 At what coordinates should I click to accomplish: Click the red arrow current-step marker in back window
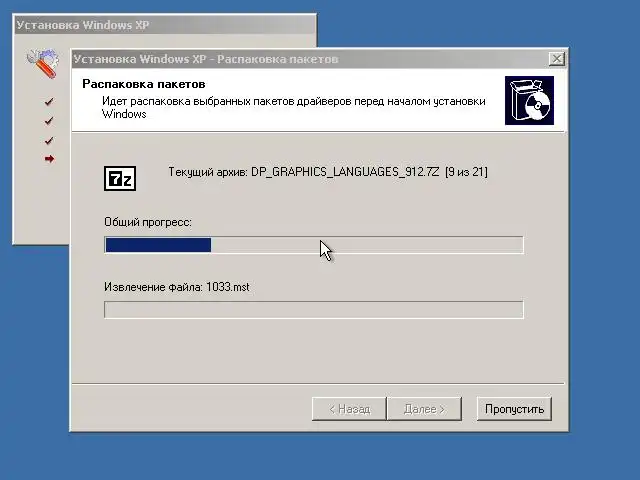pos(49,159)
